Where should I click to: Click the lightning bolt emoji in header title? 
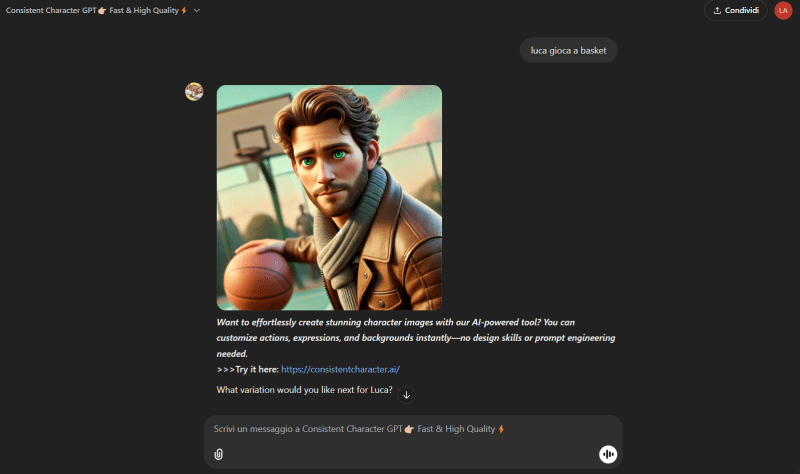(x=184, y=10)
